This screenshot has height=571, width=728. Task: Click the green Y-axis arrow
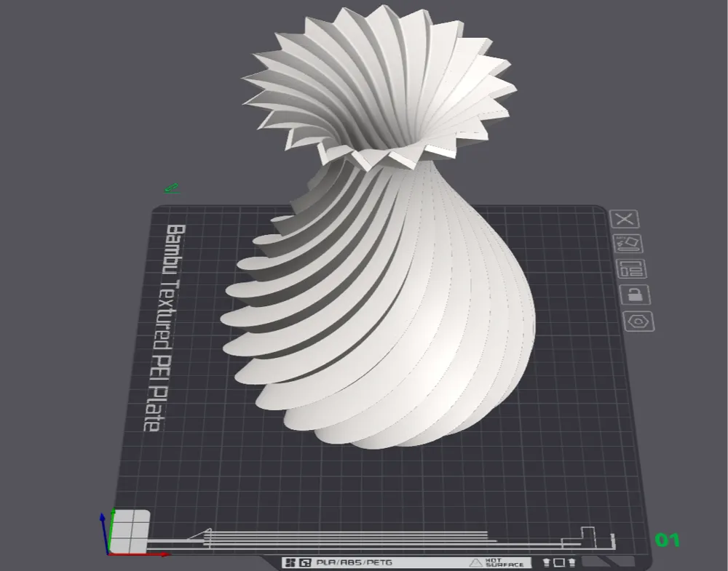[x=112, y=530]
